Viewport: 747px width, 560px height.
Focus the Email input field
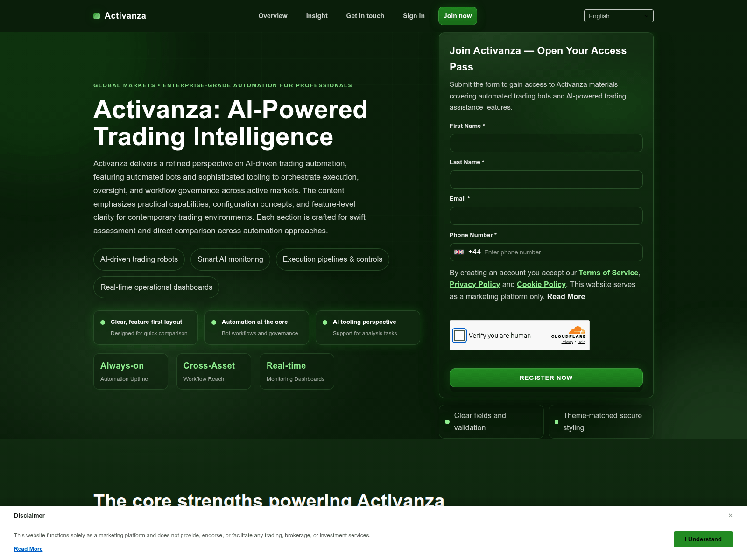(546, 216)
